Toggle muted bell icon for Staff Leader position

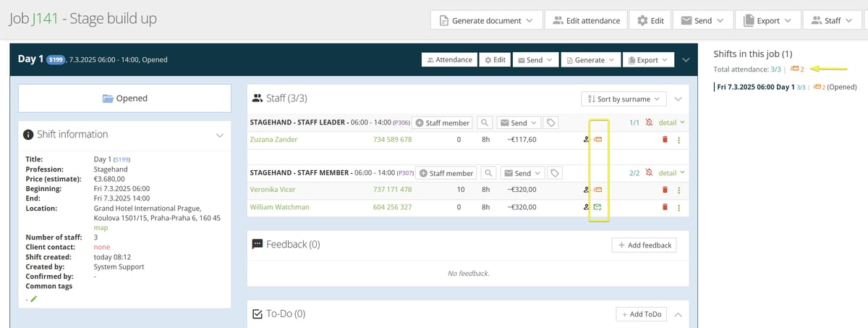650,123
